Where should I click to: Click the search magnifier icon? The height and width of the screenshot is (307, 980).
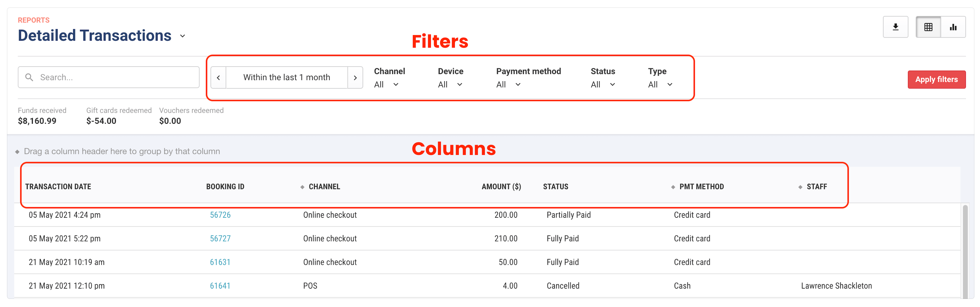tap(29, 77)
